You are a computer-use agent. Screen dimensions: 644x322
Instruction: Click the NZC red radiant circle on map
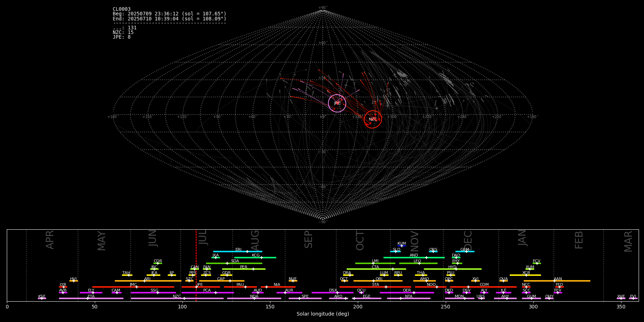click(x=373, y=119)
